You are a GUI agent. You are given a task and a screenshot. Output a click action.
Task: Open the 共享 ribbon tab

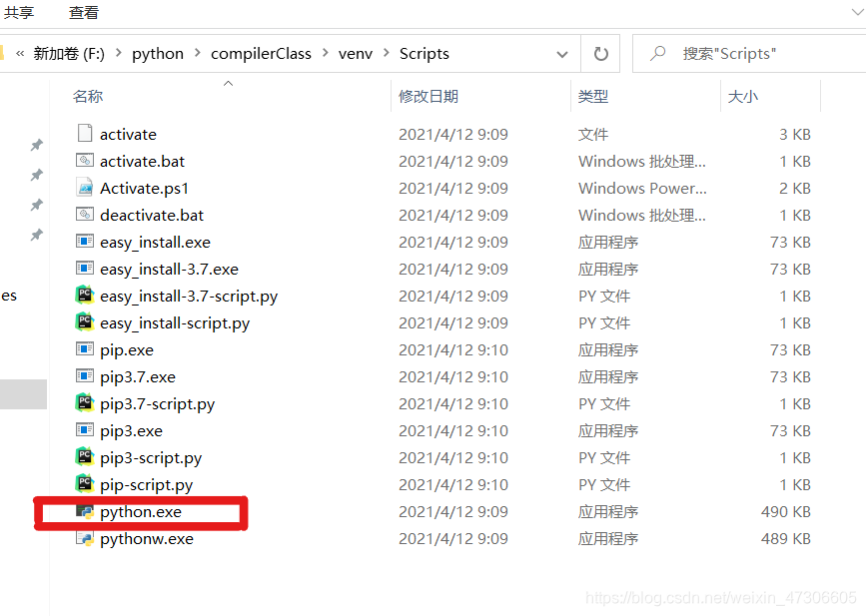click(22, 13)
